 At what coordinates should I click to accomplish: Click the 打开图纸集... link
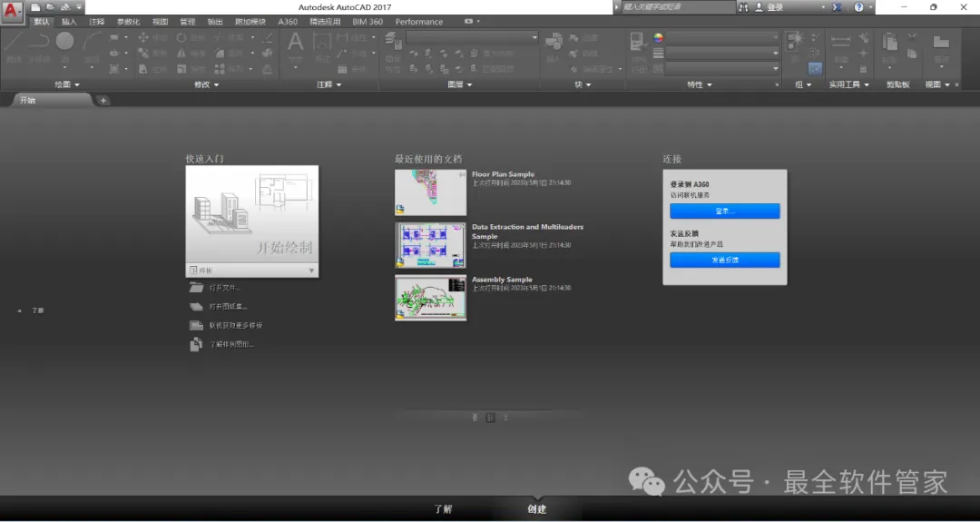pyautogui.click(x=228, y=306)
